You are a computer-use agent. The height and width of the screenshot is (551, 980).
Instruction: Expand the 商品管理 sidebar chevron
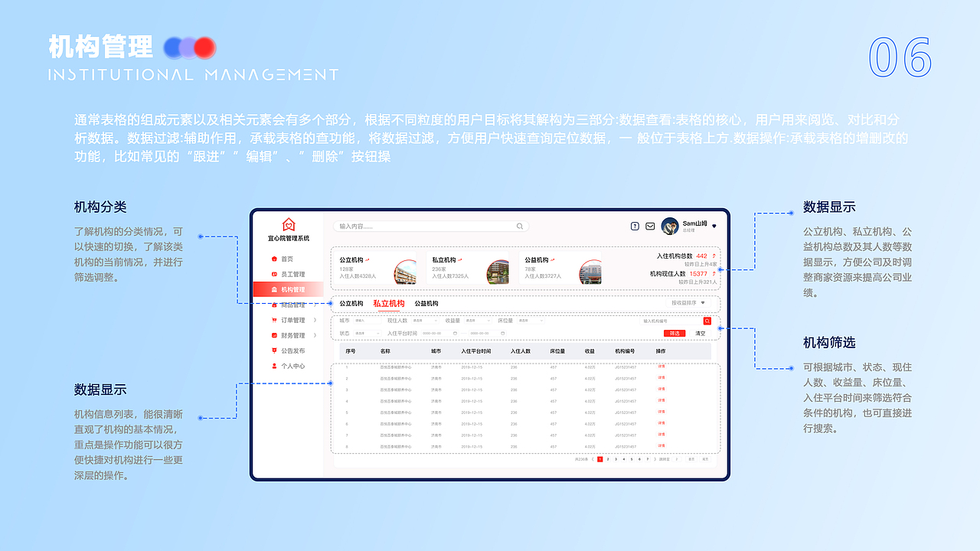[315, 305]
